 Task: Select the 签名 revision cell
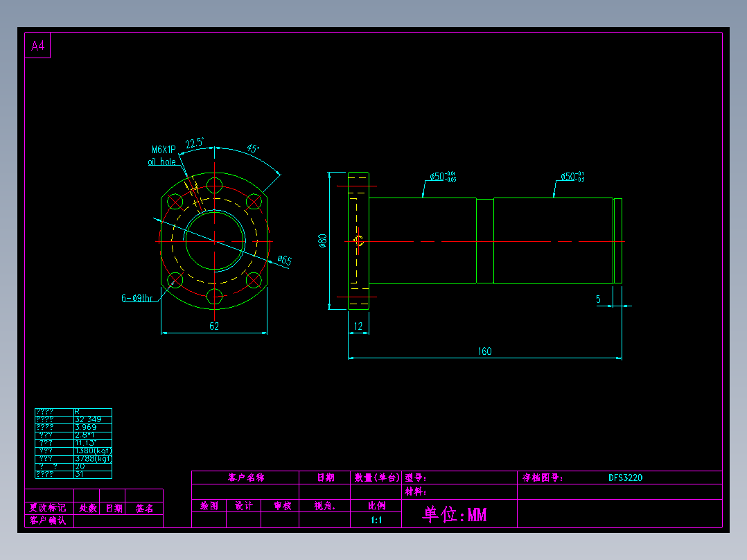144,508
